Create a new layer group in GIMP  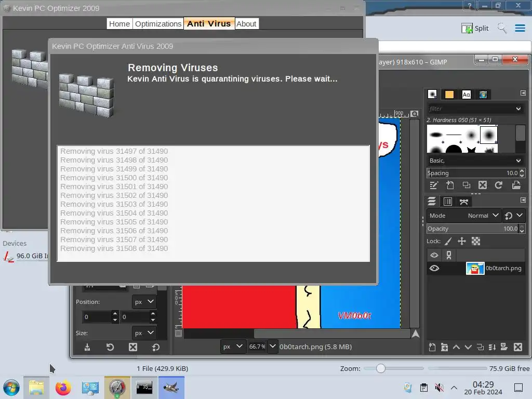tap(444, 347)
